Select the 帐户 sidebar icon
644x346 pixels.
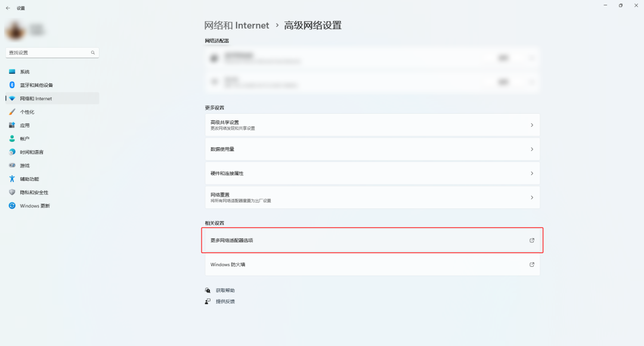click(x=24, y=138)
